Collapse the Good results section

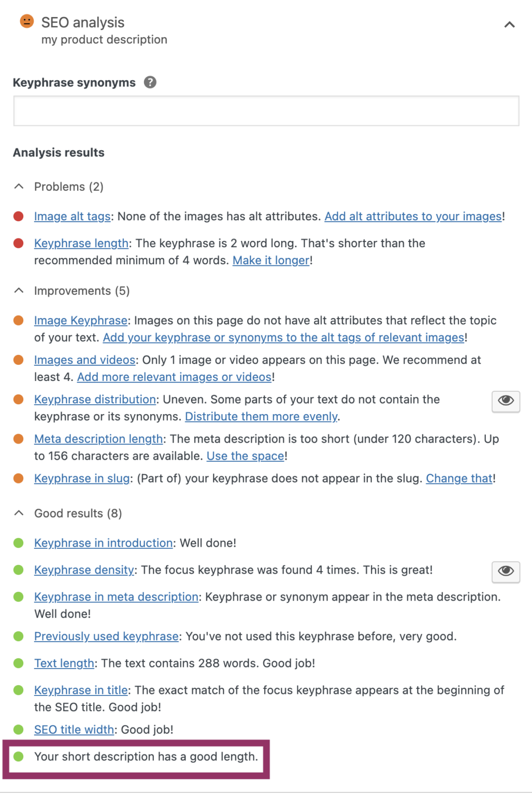point(19,513)
